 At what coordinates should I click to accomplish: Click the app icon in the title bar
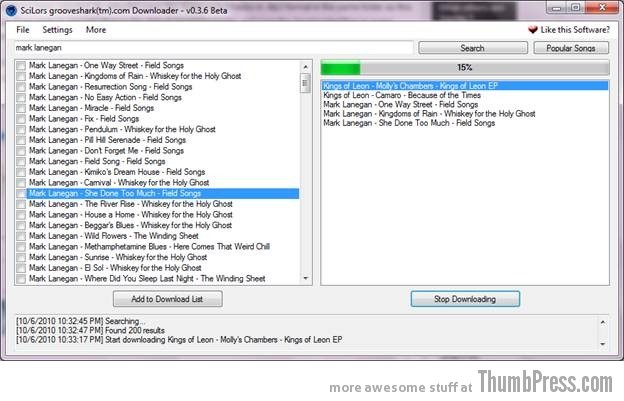11,10
